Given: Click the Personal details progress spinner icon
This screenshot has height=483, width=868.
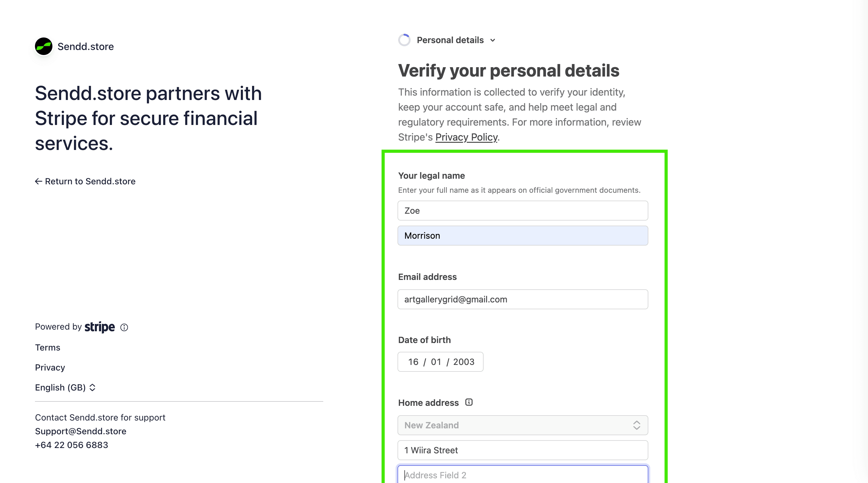Looking at the screenshot, I should [404, 40].
